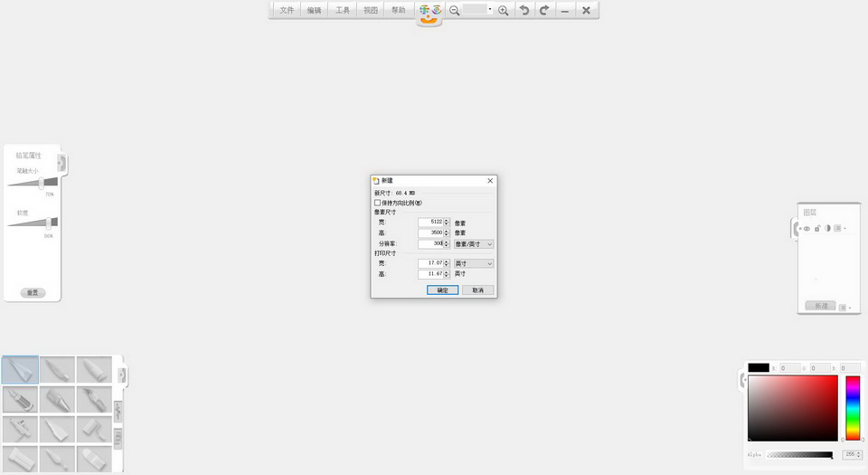This screenshot has width=868, height=475.
Task: Select the first brush thumbnail in palette
Action: click(21, 369)
